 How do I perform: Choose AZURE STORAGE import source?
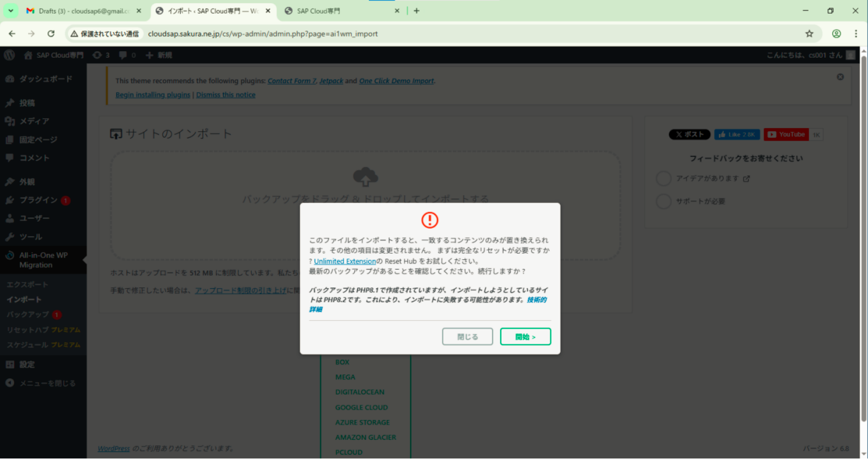click(362, 423)
